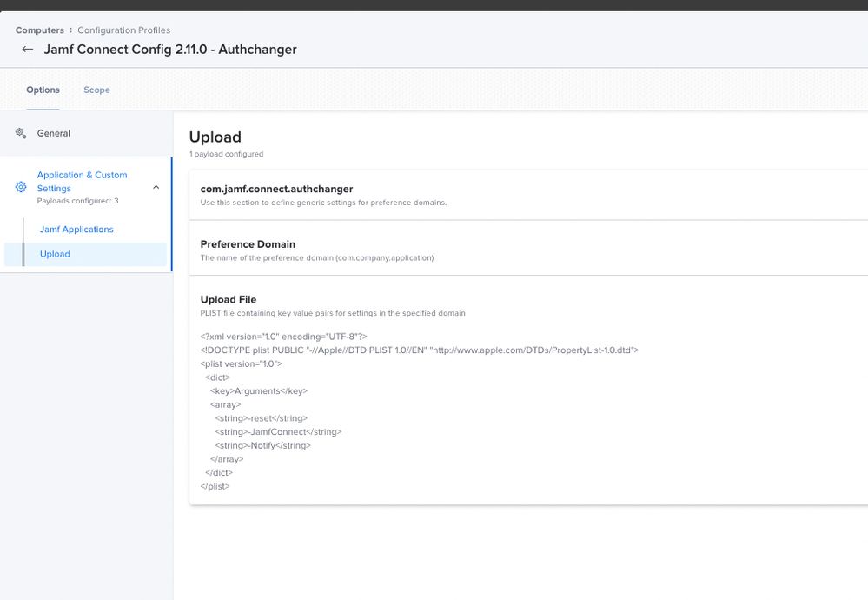The height and width of the screenshot is (600, 868).
Task: Click the profile title Jamf Connect Config 2.11.0 - Authchanger
Action: pyautogui.click(x=170, y=50)
